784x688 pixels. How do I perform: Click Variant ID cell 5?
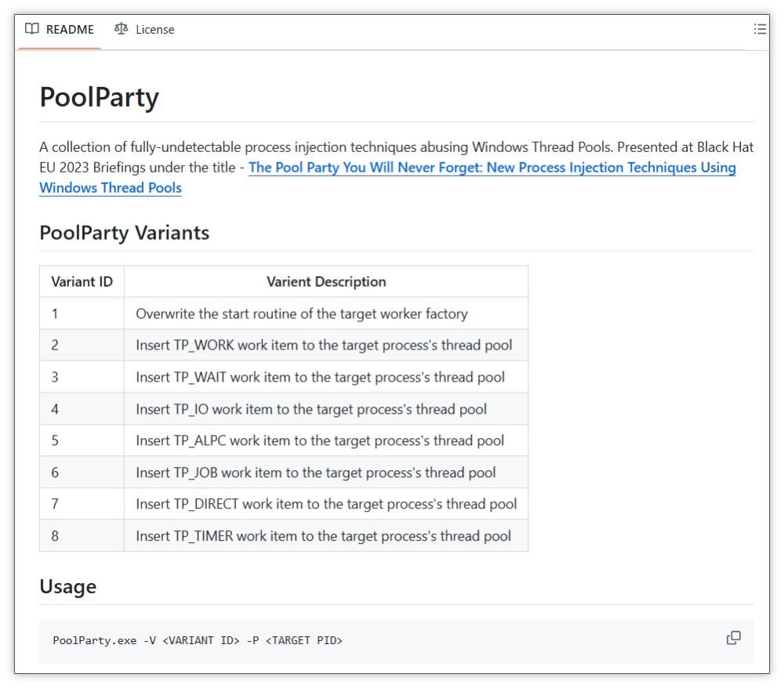pos(82,440)
